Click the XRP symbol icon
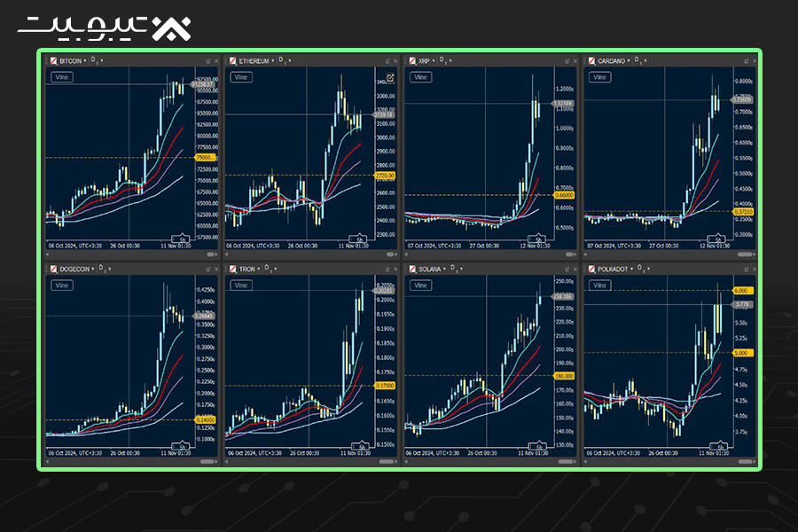Image resolution: width=798 pixels, height=532 pixels. pyautogui.click(x=412, y=60)
